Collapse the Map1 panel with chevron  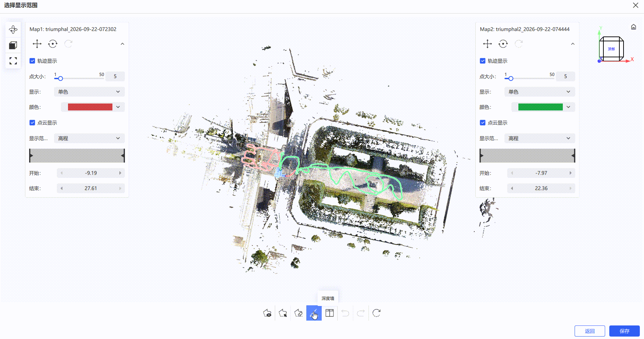pos(122,44)
